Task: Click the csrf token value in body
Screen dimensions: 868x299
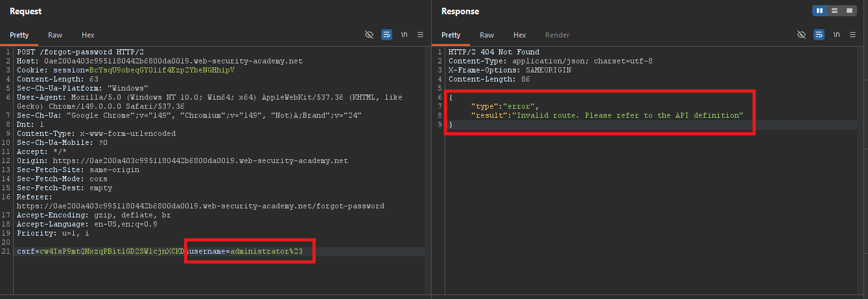Action: click(x=112, y=252)
